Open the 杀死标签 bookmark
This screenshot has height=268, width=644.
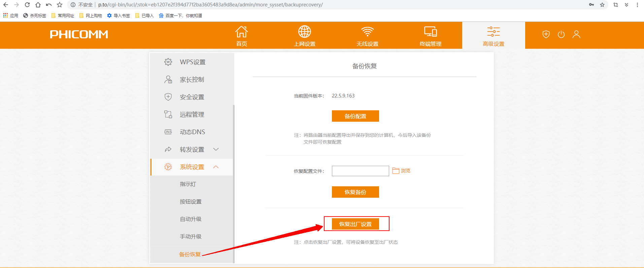(35, 15)
